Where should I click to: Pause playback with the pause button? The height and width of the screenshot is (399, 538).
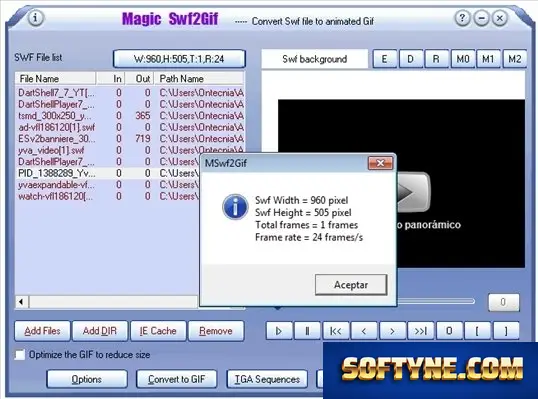pyautogui.click(x=307, y=331)
